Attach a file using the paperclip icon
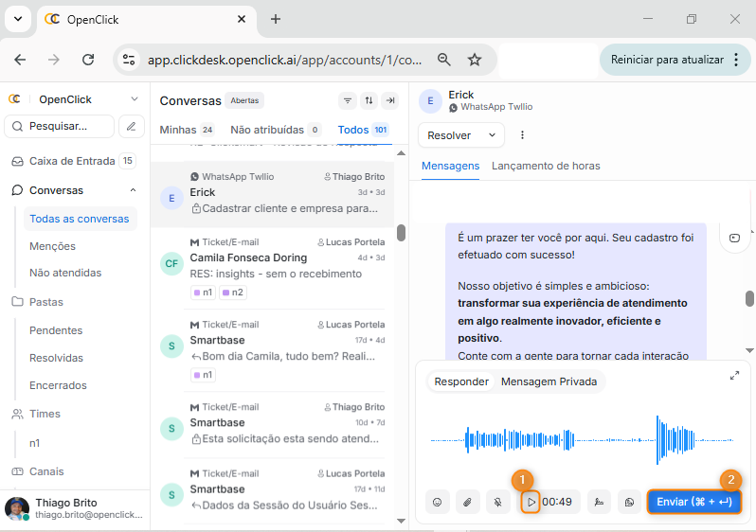 click(x=467, y=502)
